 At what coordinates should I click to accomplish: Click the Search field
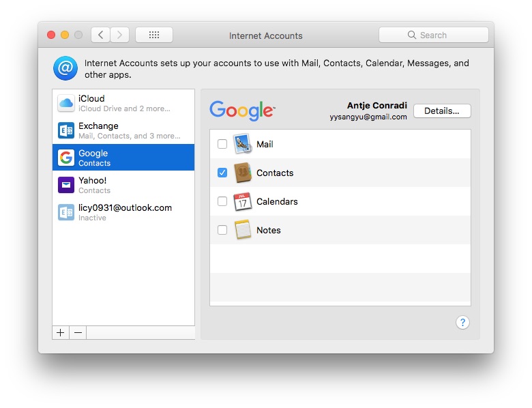click(434, 35)
